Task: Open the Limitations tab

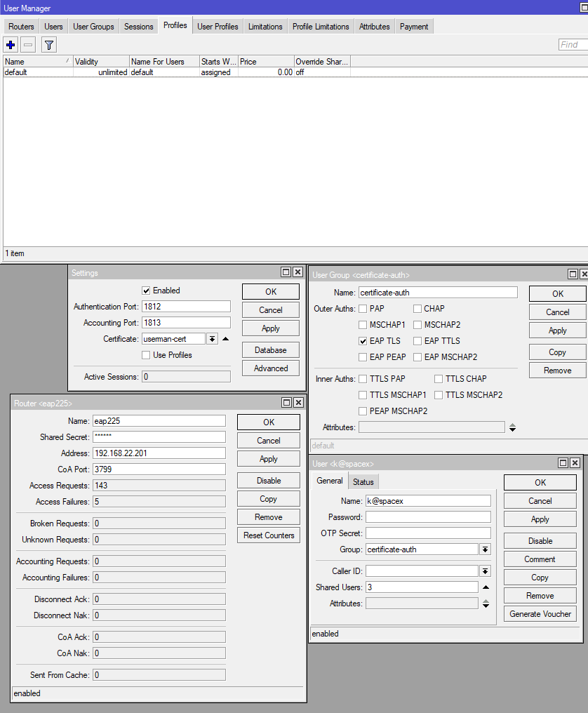Action: 265,27
